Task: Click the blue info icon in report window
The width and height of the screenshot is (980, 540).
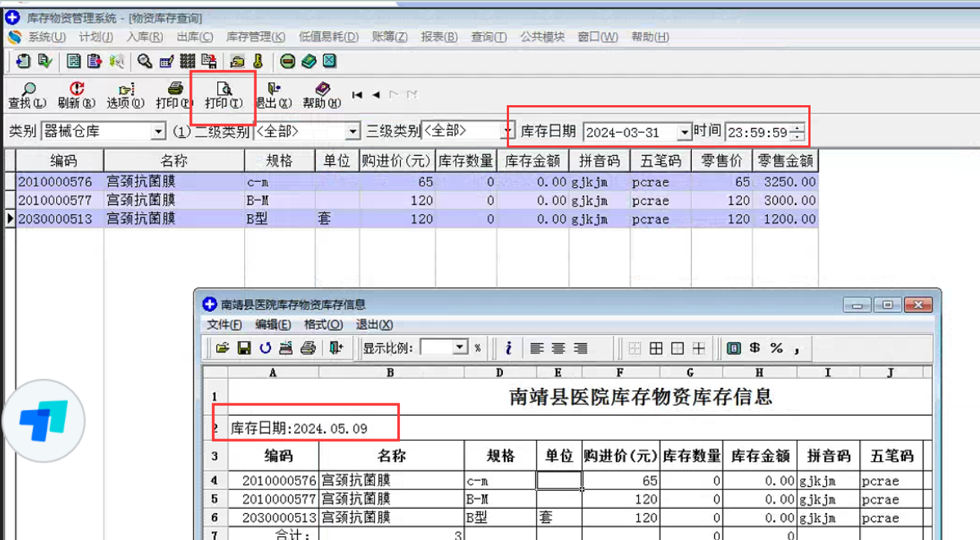Action: tap(508, 348)
